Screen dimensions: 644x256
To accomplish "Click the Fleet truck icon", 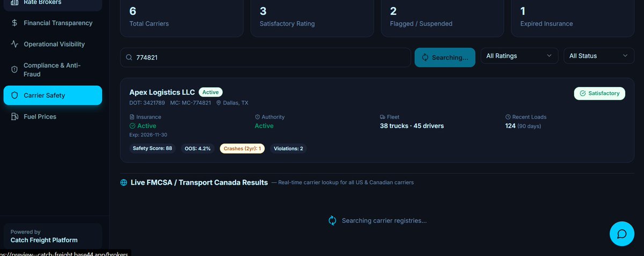I will point(382,117).
